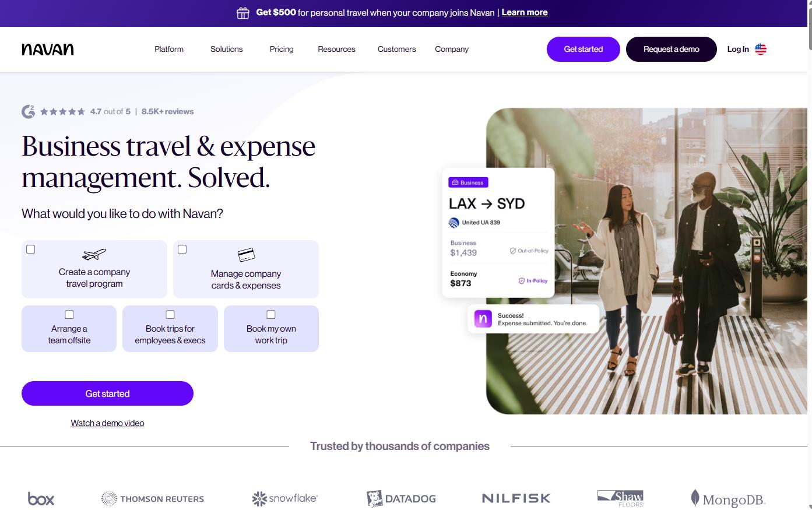Open the Watch a demo video link
Screen dimensions: 812x510
point(107,423)
